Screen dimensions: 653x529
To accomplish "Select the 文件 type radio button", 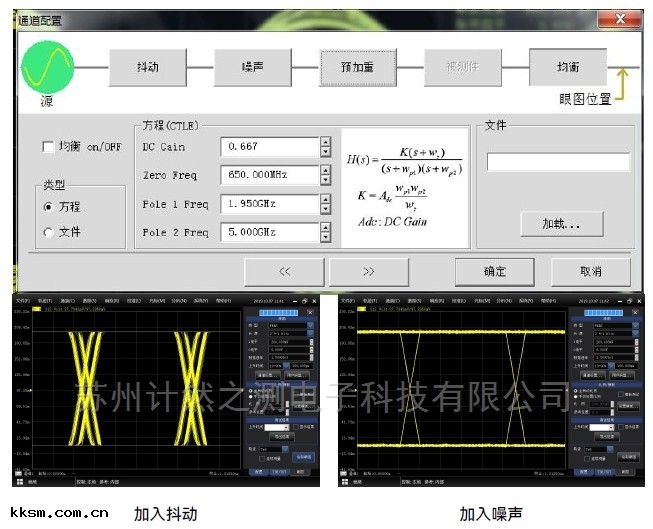I will click(x=48, y=232).
